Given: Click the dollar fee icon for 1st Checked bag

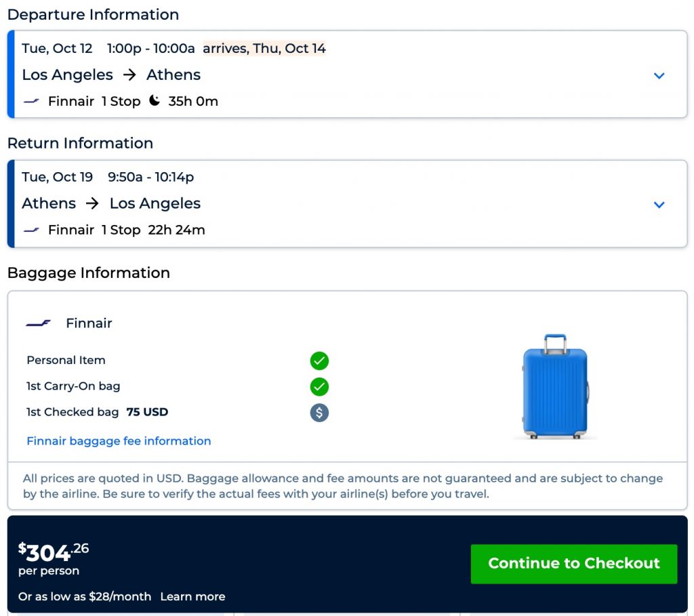Looking at the screenshot, I should click(x=319, y=413).
